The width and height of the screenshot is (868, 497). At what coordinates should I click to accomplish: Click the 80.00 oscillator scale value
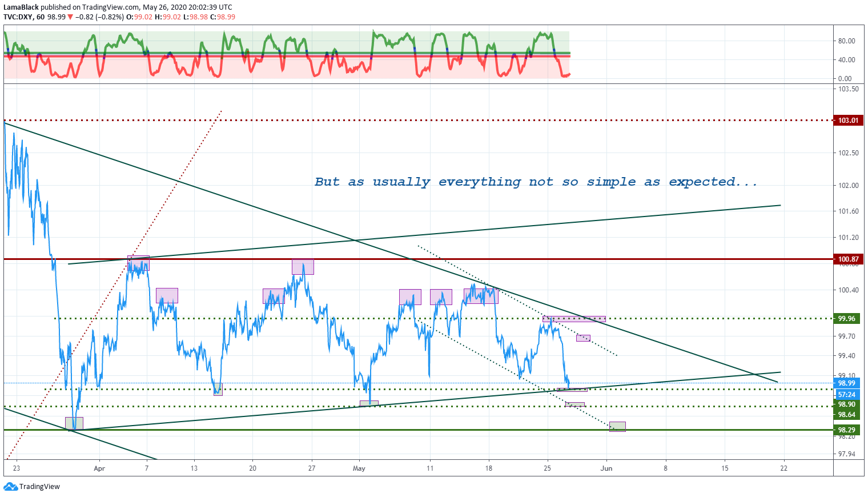(846, 41)
